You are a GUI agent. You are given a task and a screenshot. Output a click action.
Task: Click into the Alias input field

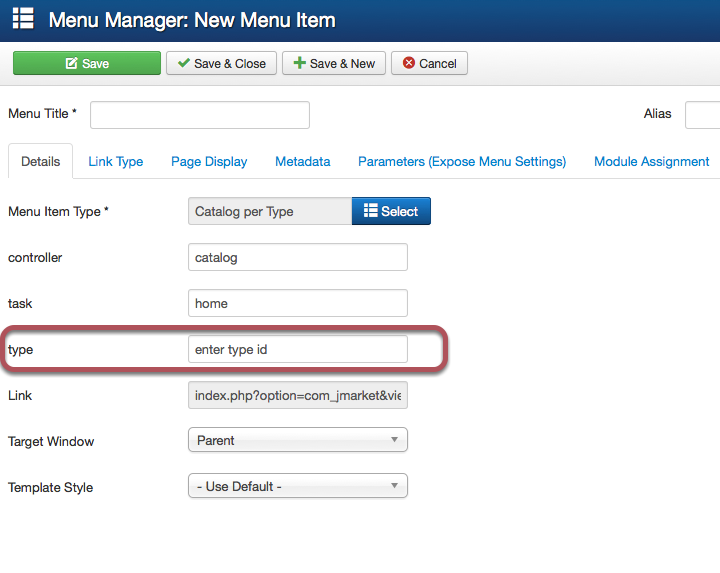click(x=703, y=115)
